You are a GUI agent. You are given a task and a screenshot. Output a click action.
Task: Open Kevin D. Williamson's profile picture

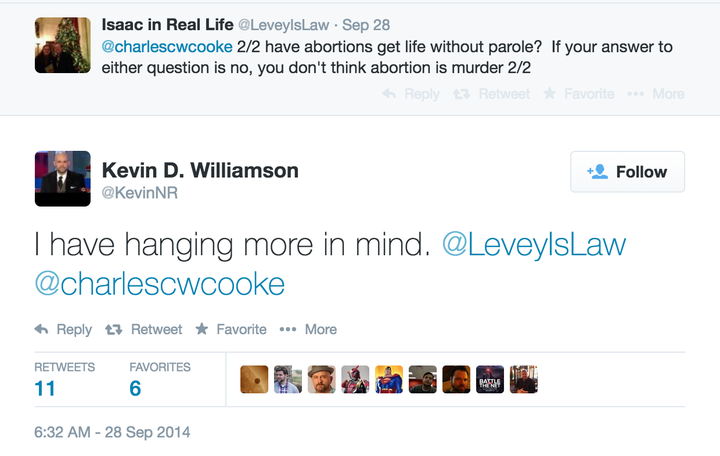coord(62,179)
